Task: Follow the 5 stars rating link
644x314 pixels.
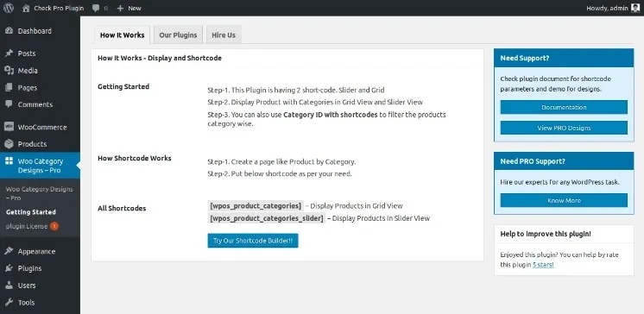Action: [x=543, y=265]
